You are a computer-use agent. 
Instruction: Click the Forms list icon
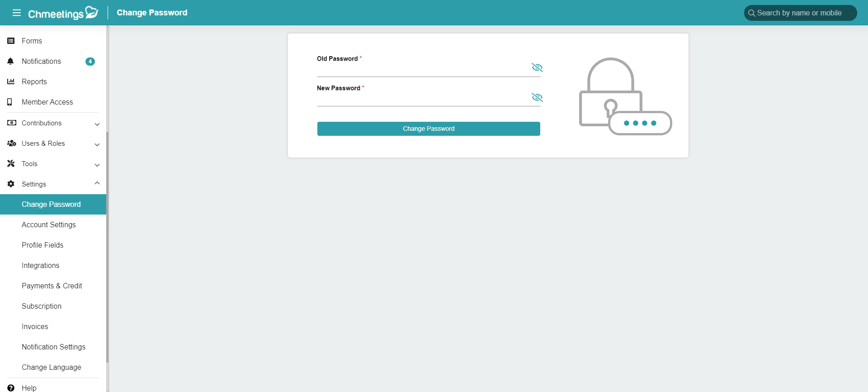(x=11, y=41)
